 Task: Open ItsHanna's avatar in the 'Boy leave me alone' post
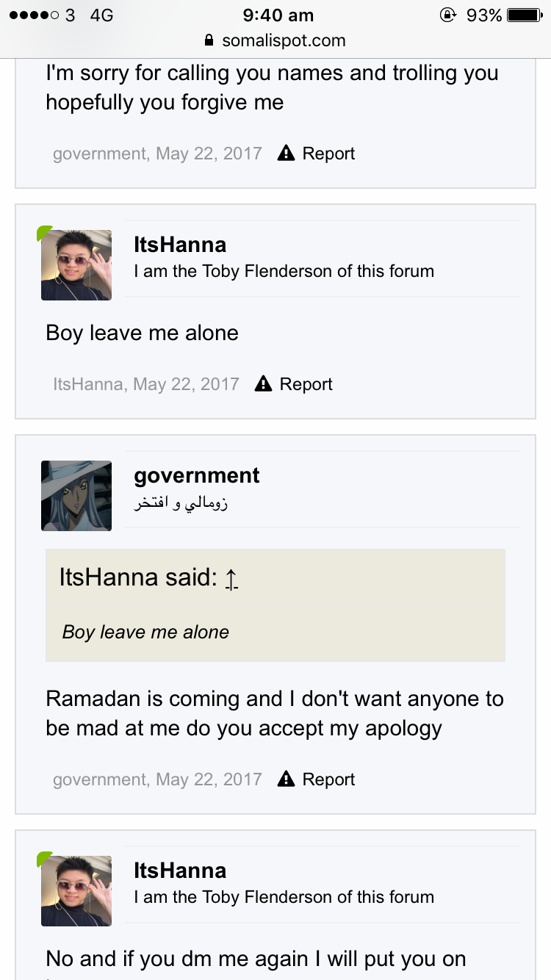pyautogui.click(x=76, y=265)
